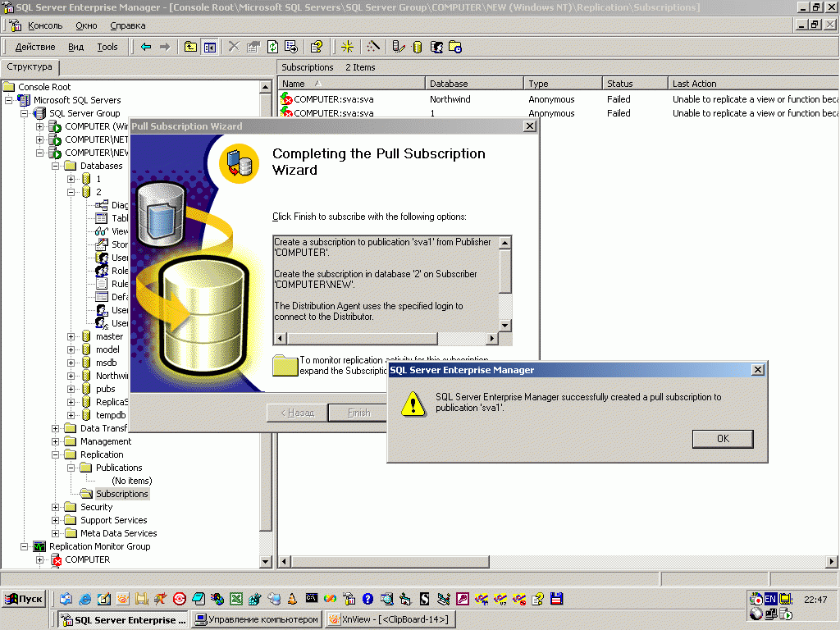The height and width of the screenshot is (630, 840).
Task: Select the Meta Data Services tree item
Action: coord(118,533)
